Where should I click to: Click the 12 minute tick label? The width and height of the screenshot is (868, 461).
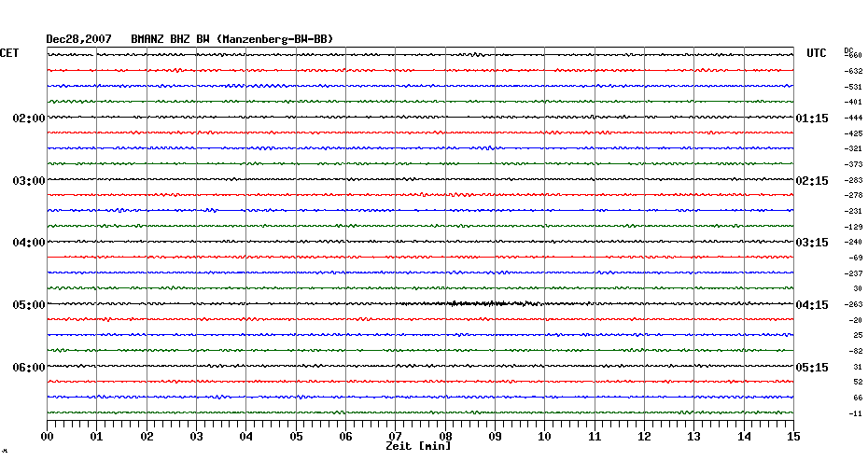[x=644, y=436]
